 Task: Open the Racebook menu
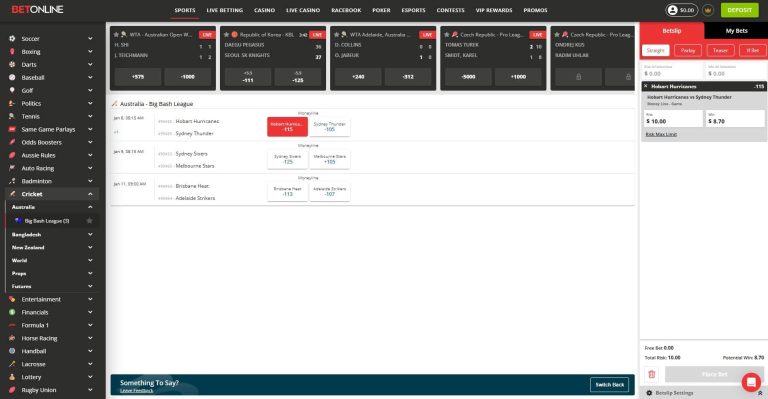click(x=346, y=10)
